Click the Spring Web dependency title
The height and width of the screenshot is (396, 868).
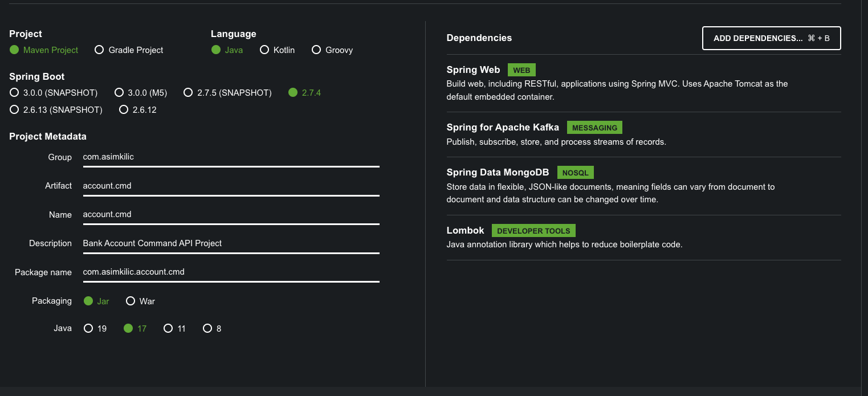[x=473, y=70]
